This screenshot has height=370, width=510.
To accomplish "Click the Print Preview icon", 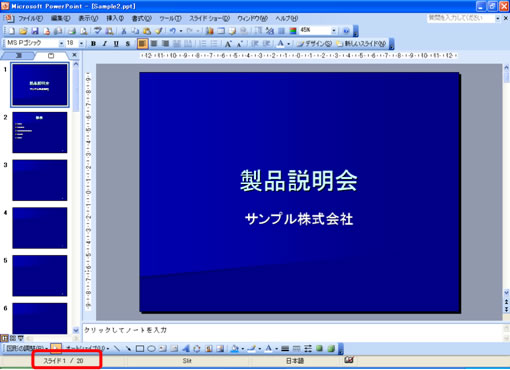I will (x=84, y=31).
